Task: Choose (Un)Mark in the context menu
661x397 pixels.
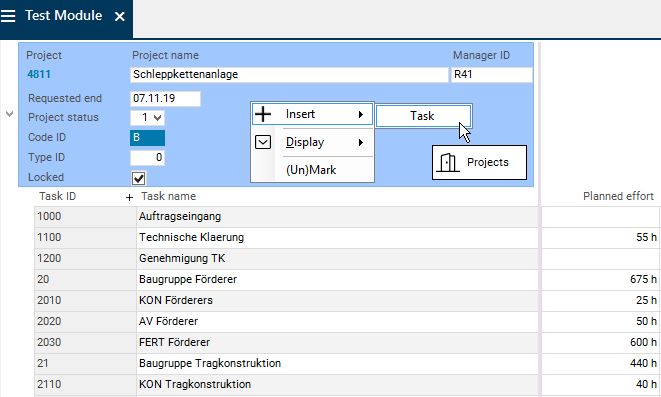Action: point(311,170)
